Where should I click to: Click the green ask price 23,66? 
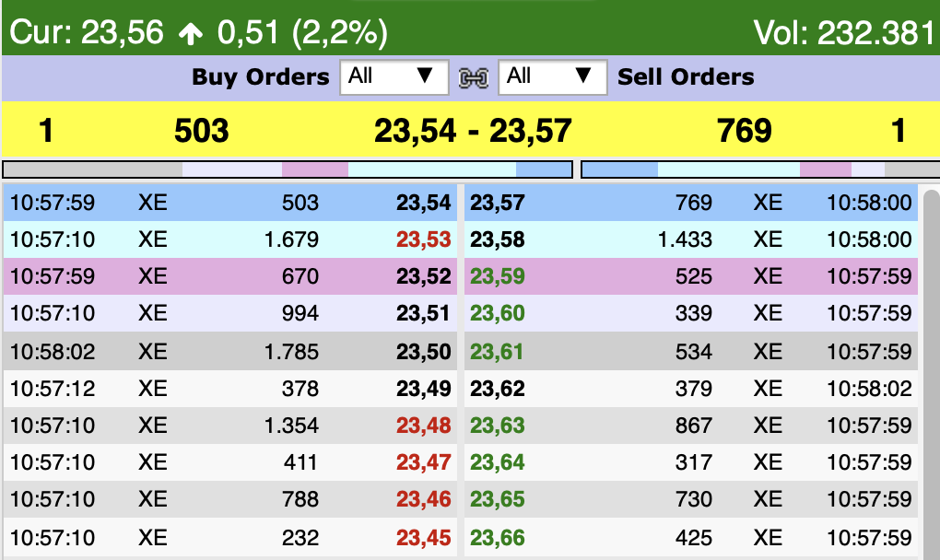497,537
